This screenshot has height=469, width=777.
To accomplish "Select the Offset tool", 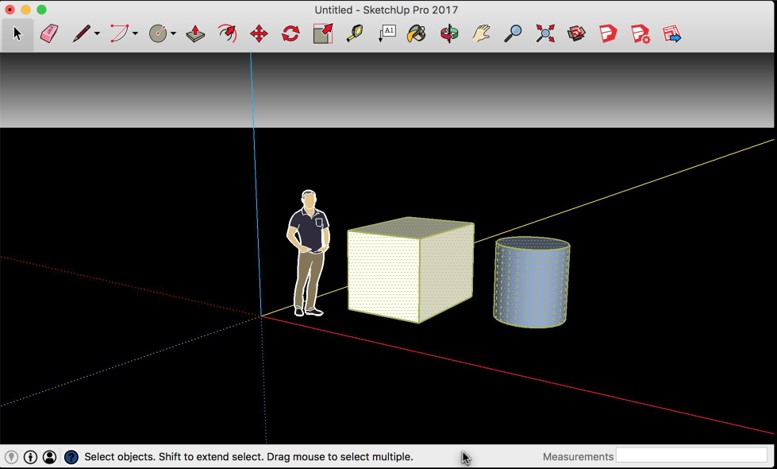I will [x=227, y=34].
